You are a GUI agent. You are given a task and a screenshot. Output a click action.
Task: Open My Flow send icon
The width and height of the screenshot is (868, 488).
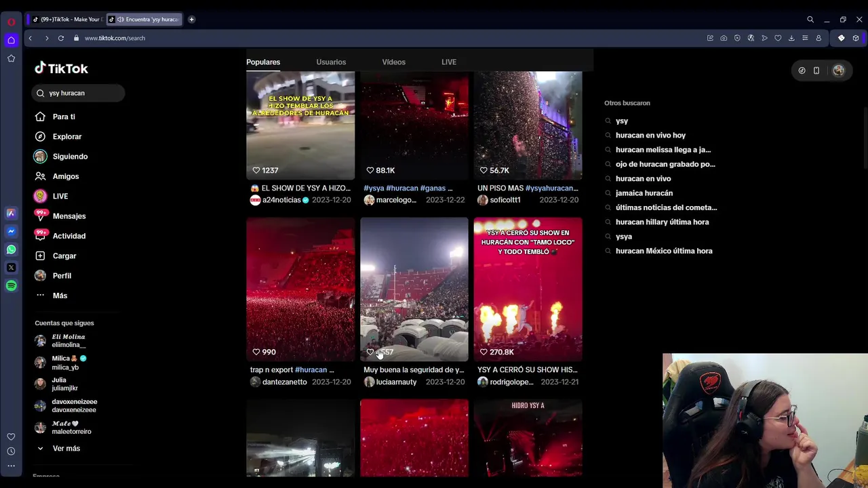764,38
